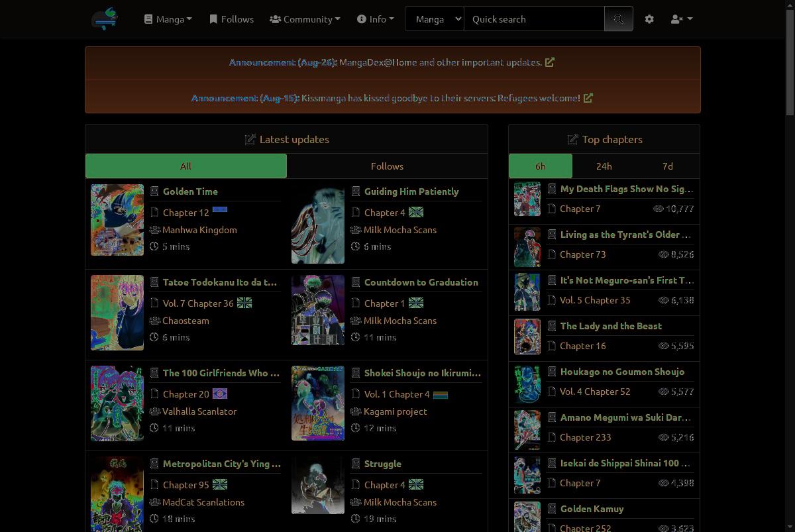
Task: Open the user account dropdown
Action: 682,19
